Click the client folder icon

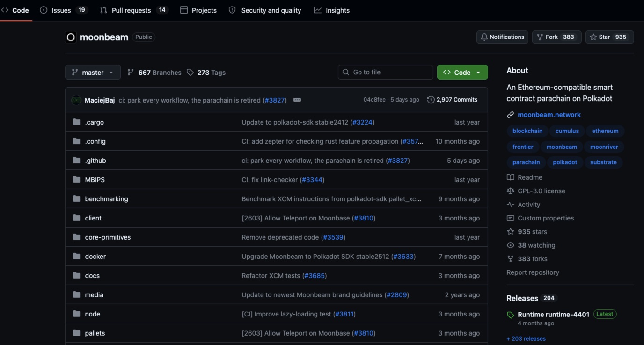click(77, 218)
